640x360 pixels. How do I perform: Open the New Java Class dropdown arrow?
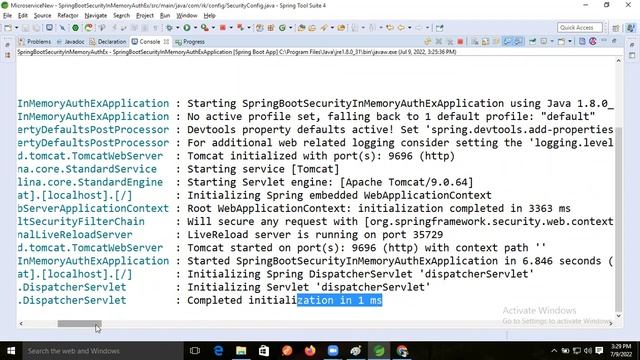(290, 28)
